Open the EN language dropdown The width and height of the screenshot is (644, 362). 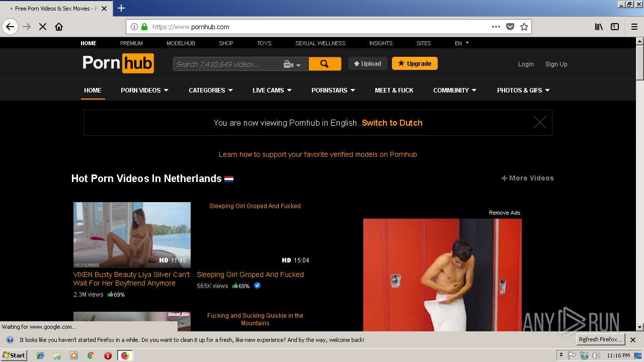tap(461, 43)
